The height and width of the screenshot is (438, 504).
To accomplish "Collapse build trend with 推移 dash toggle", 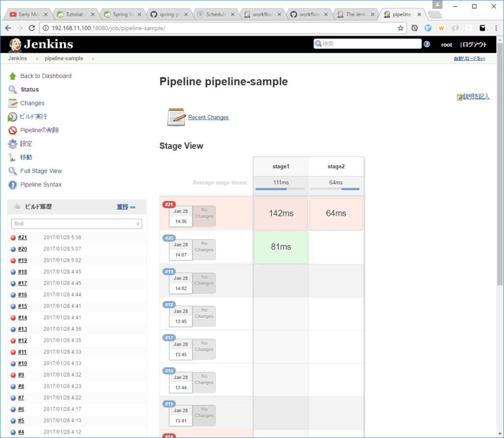I will 133,207.
